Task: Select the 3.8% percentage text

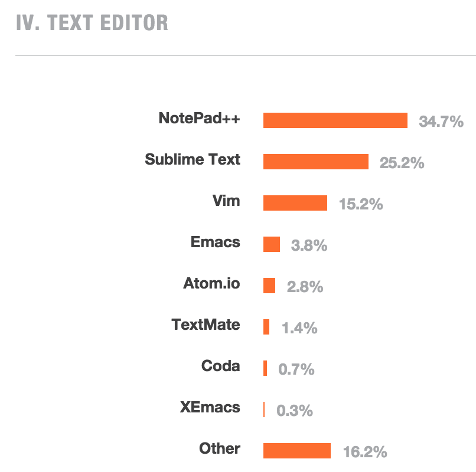Action: (309, 246)
